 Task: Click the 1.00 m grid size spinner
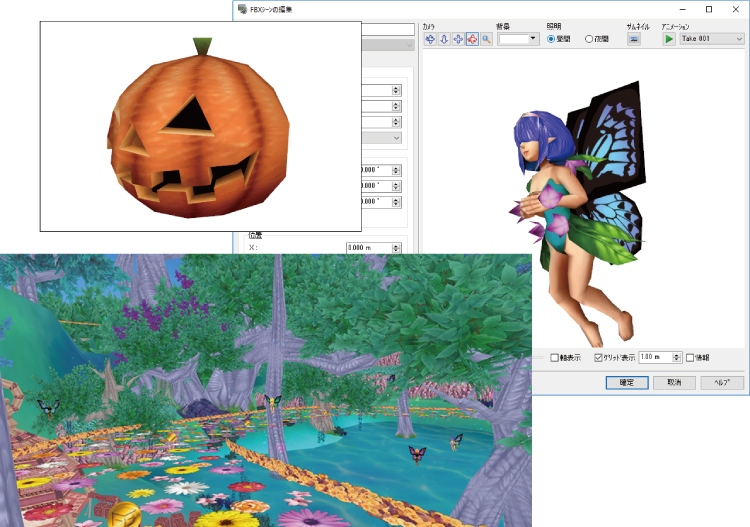point(676,357)
